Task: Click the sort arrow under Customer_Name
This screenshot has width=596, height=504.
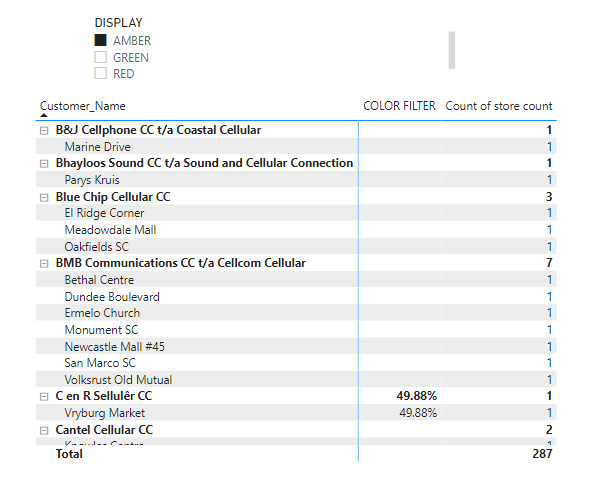Action: [x=44, y=115]
